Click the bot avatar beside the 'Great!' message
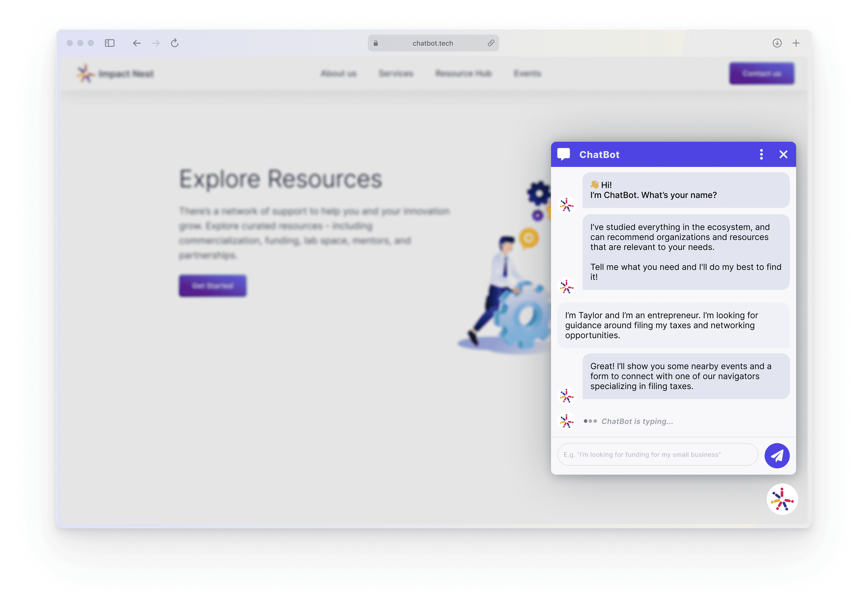The image size is (868, 611). (567, 396)
